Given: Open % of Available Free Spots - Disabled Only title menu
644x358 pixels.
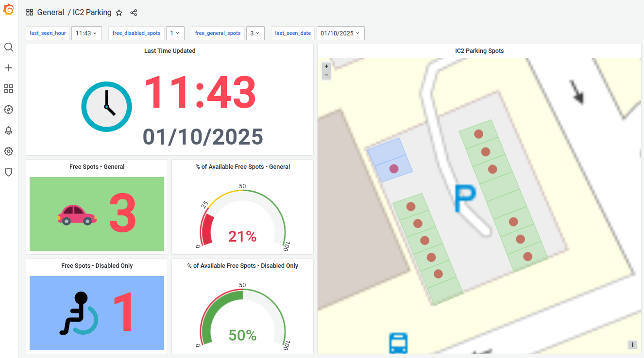Looking at the screenshot, I should point(243,266).
